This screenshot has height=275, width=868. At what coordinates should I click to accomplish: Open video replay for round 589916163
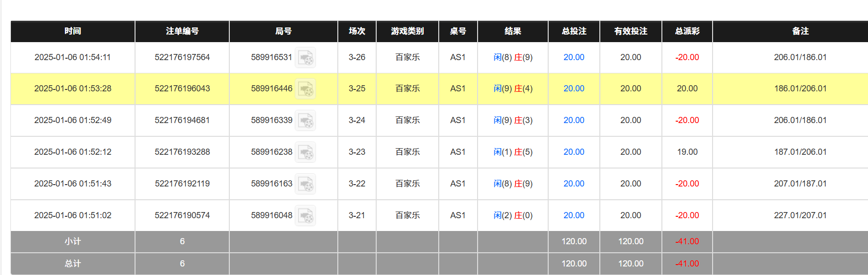click(306, 184)
